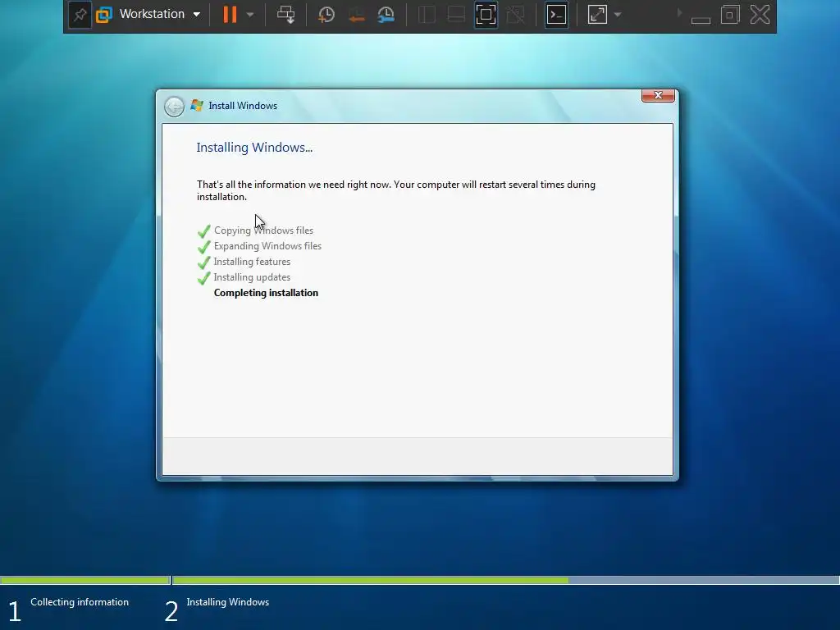Click the 'Collecting information' stage label

click(80, 601)
